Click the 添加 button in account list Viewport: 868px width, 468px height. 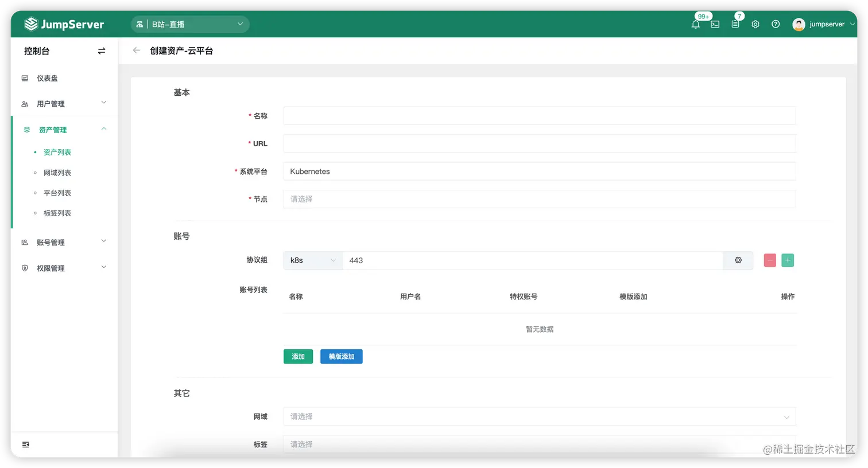click(x=298, y=356)
